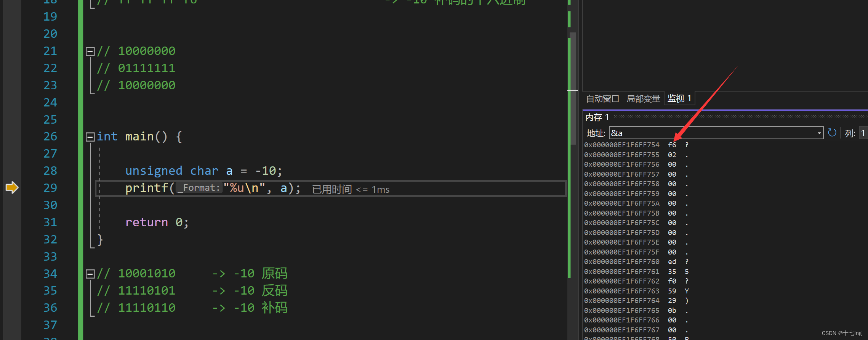This screenshot has width=868, height=340.
Task: Click the _Format: parameter hint
Action: click(x=199, y=188)
